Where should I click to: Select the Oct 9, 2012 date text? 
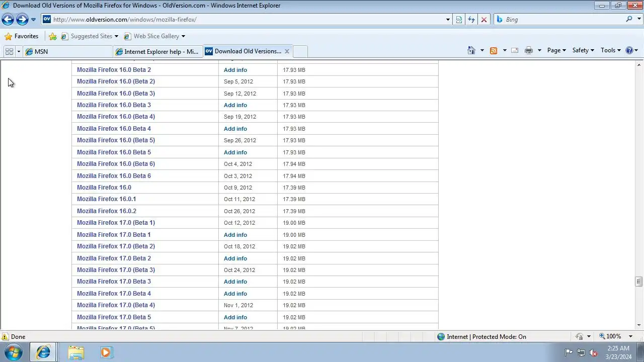coord(238,188)
